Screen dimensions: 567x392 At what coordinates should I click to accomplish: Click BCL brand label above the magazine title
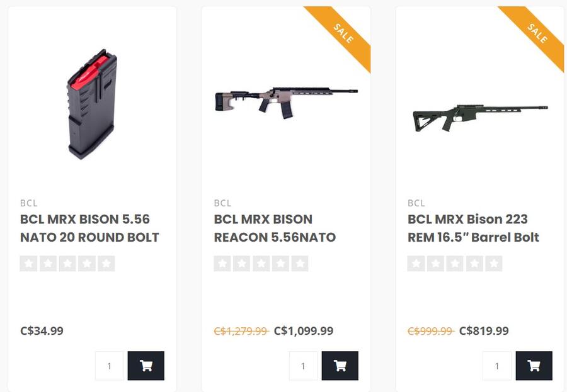click(29, 203)
